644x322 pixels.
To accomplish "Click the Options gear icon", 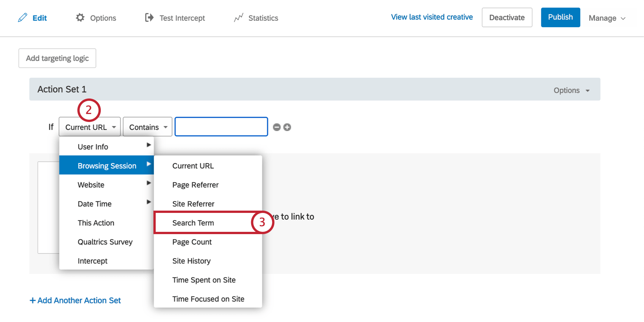I will pos(80,17).
